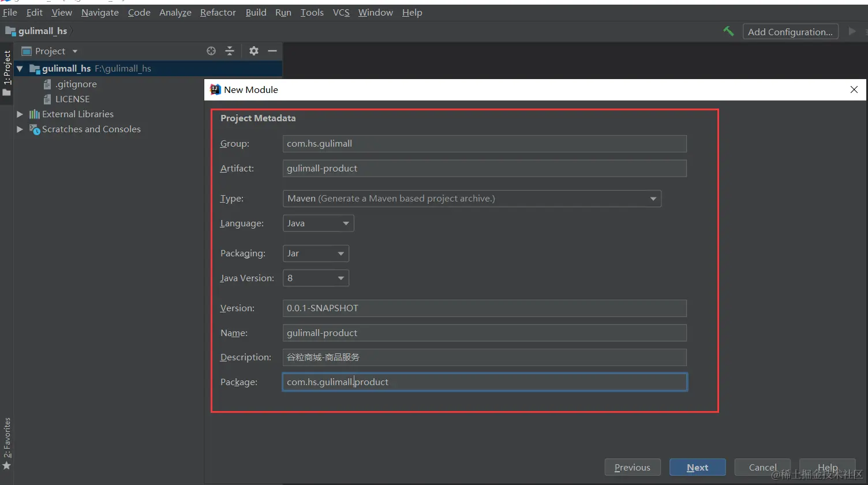Click the Previous button
Screen dimensions: 868x485
coord(633,468)
